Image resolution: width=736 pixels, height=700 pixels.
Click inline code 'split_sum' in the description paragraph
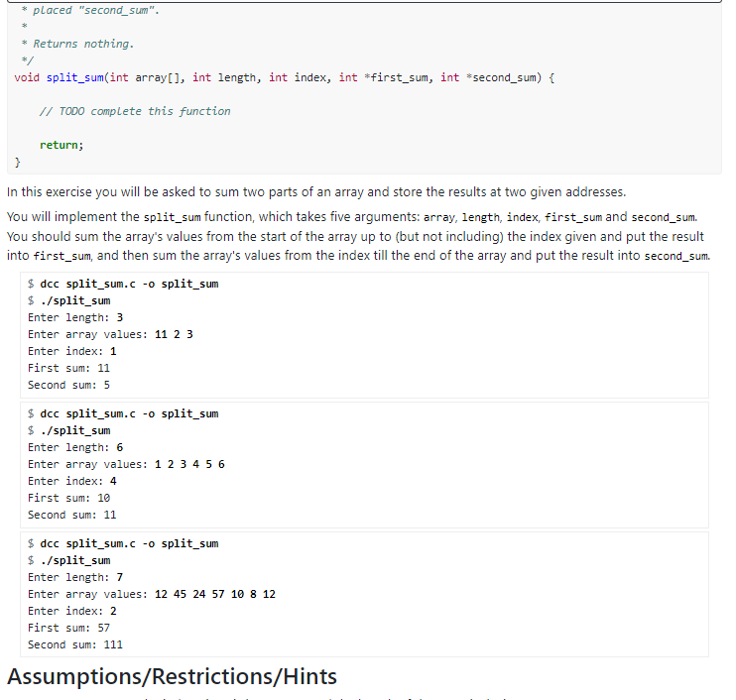click(x=172, y=217)
